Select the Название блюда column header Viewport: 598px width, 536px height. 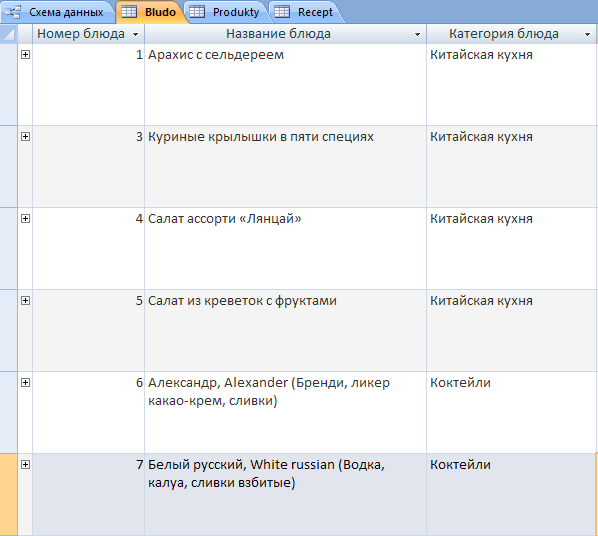(285, 34)
